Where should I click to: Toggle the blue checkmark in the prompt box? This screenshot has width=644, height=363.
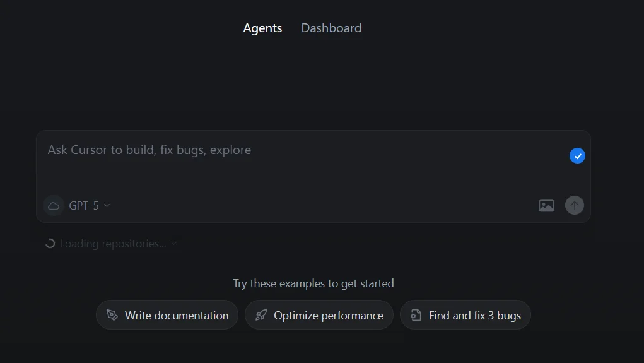[x=577, y=156]
